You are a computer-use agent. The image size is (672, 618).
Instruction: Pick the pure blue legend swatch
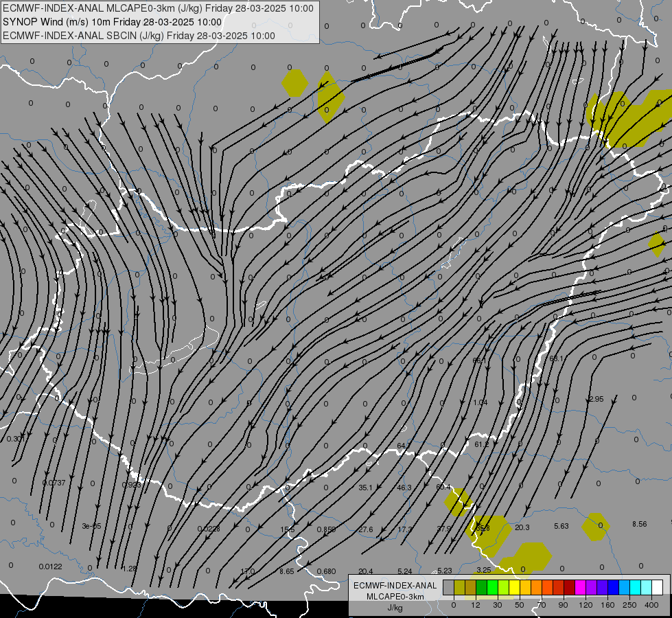pos(614,587)
